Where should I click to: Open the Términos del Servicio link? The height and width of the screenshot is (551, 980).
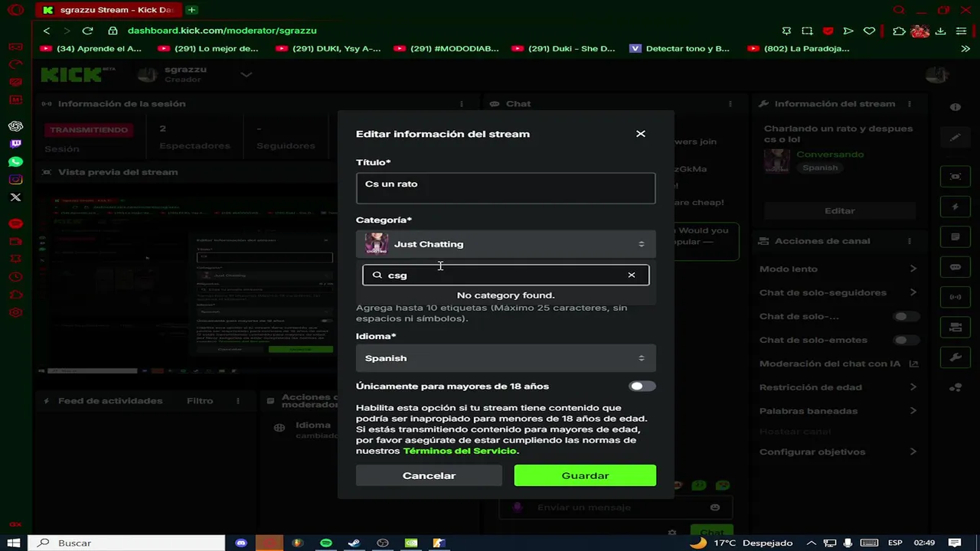460,451
